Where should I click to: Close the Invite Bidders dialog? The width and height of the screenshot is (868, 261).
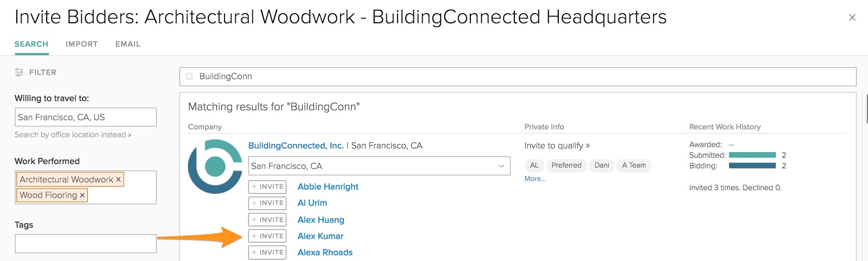point(852,17)
